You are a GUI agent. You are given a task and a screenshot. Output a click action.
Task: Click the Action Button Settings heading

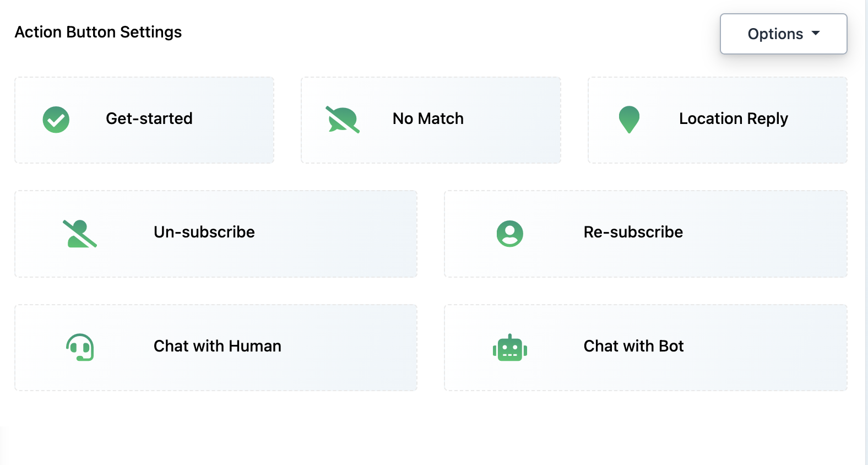[98, 32]
